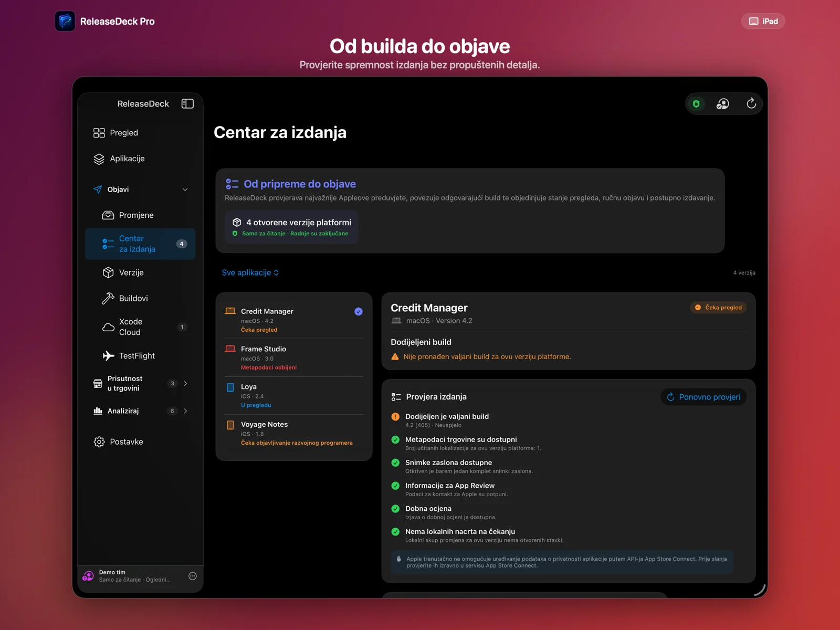The image size is (840, 630).
Task: Click the Centar za izdanja badge 4
Action: click(182, 244)
